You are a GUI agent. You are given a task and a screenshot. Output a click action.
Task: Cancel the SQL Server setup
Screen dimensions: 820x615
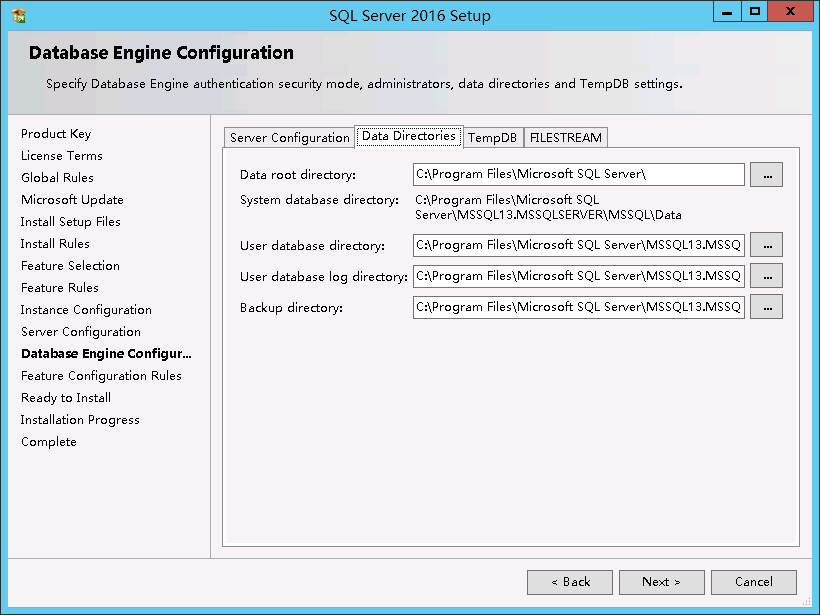(x=754, y=582)
